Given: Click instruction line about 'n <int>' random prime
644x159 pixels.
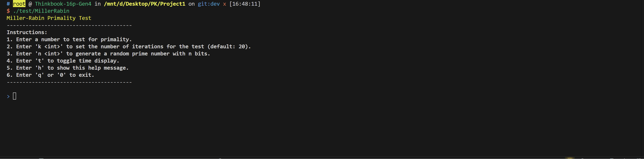Looking at the screenshot, I should (x=108, y=54).
